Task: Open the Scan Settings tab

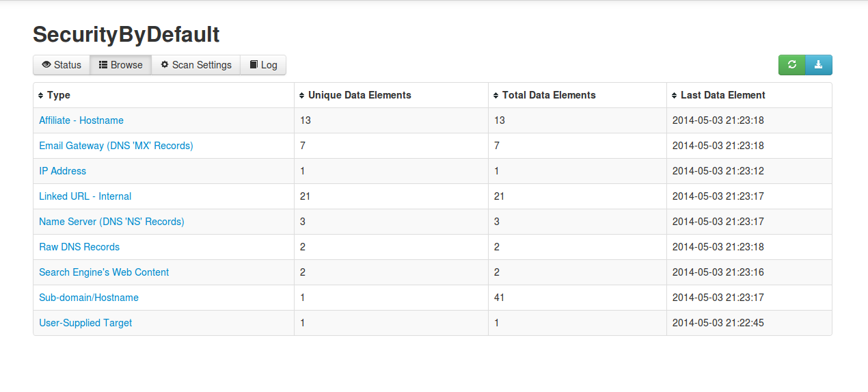Action: click(196, 65)
